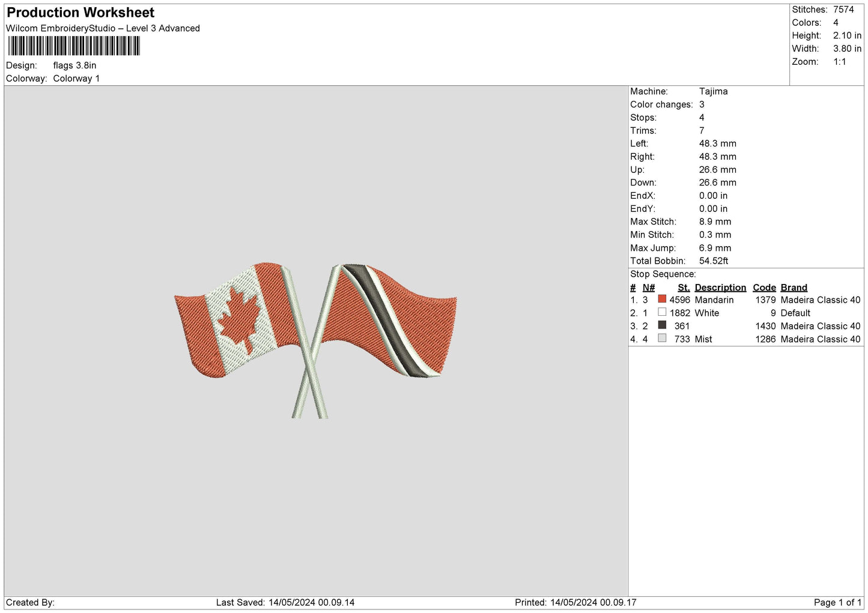
Task: Click the thread code '1379'
Action: (765, 300)
